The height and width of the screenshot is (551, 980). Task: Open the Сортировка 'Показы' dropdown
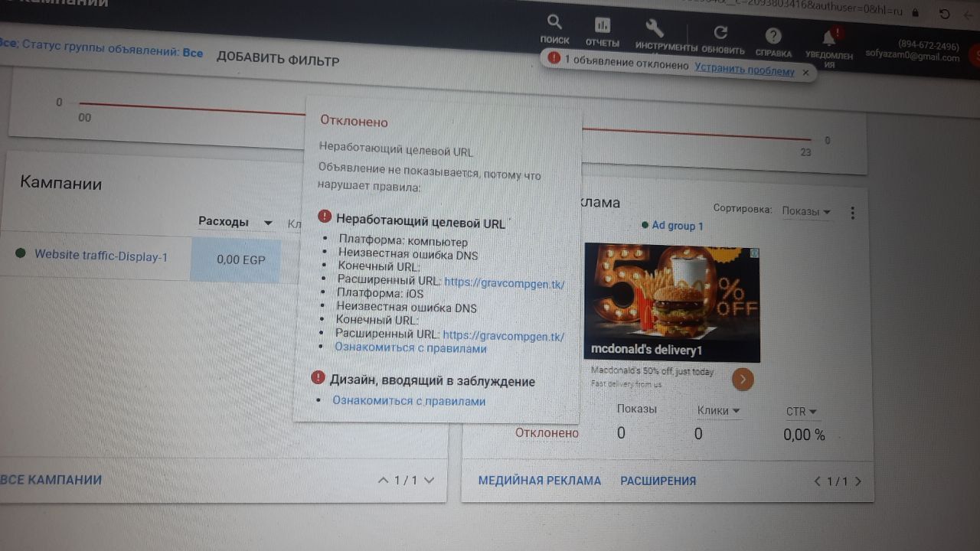point(806,211)
